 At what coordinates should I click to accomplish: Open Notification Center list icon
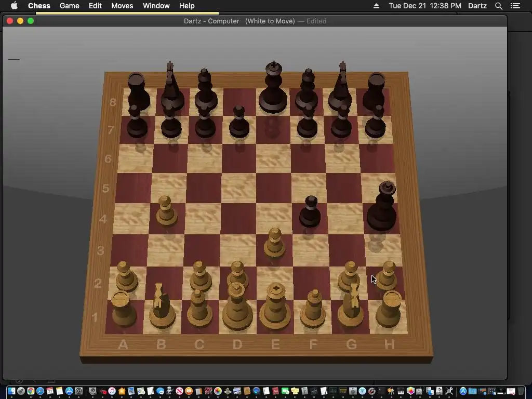coord(515,6)
